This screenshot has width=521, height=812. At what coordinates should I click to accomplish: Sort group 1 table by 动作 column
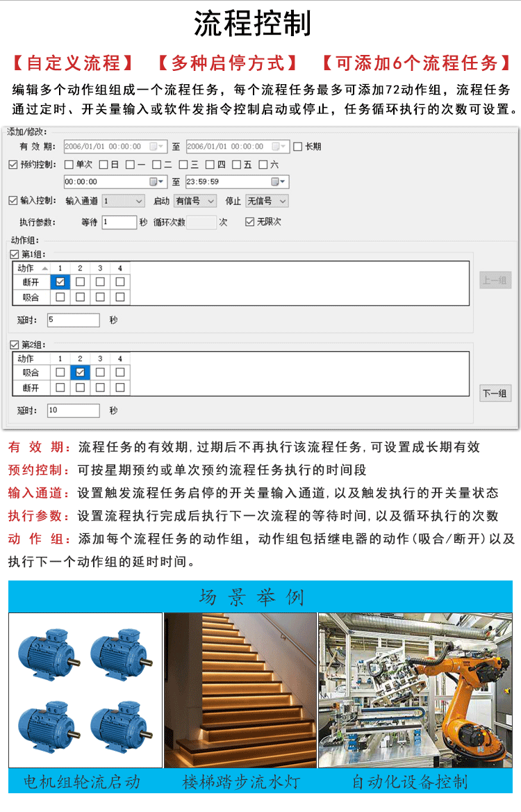tap(31, 268)
